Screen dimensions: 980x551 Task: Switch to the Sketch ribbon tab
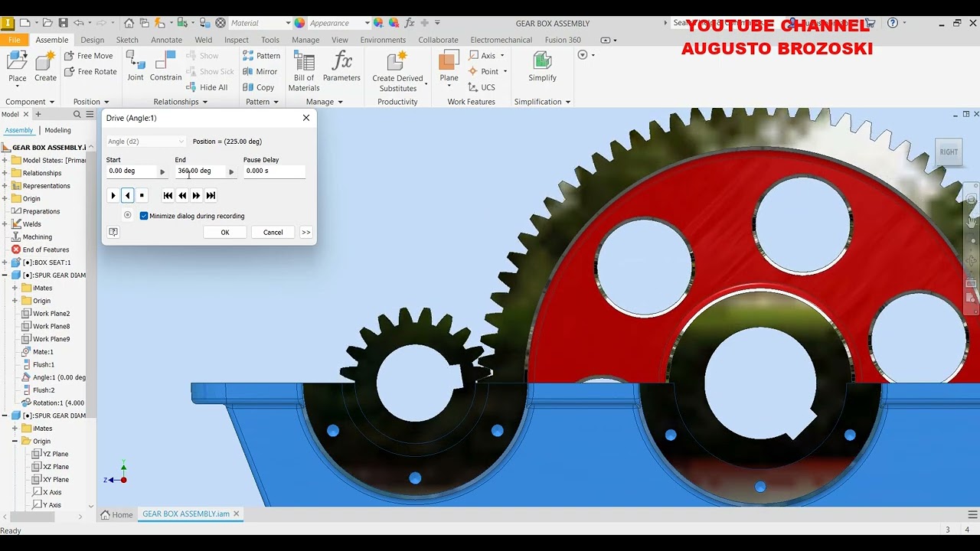(127, 40)
